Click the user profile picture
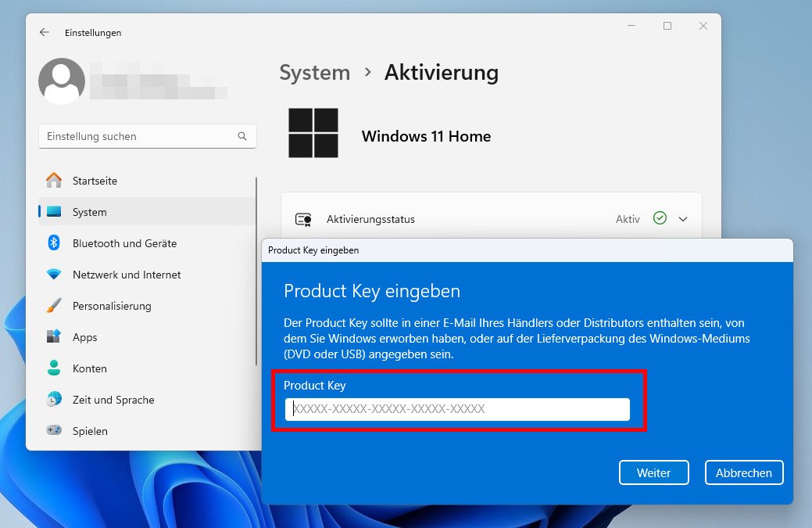The image size is (812, 528). coord(62,81)
